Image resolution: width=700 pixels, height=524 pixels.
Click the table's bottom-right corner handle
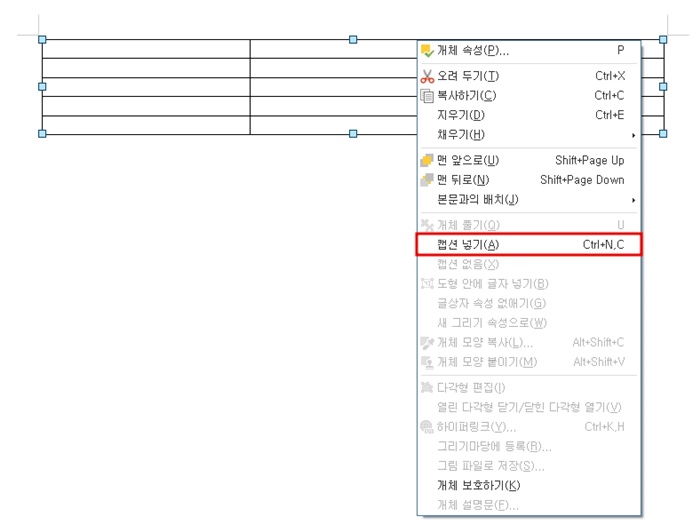[663, 133]
